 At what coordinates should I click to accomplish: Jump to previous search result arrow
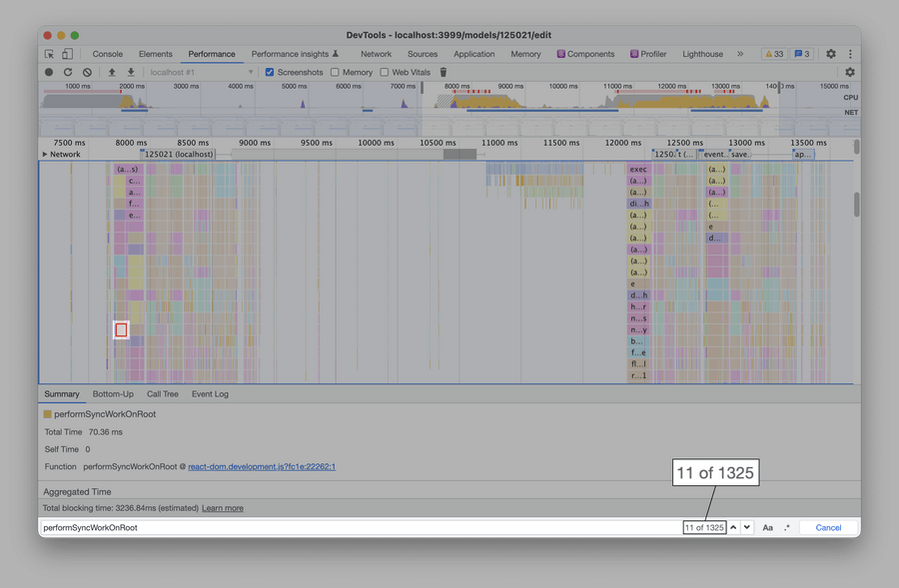point(733,527)
